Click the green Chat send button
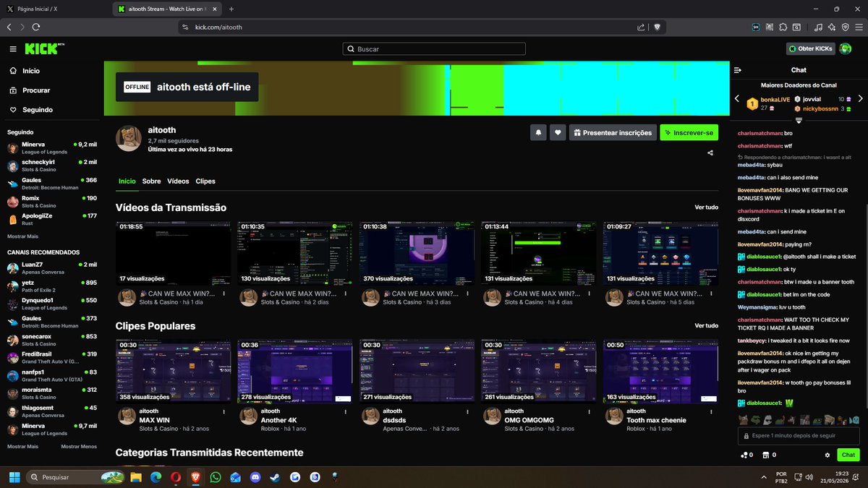 [848, 455]
